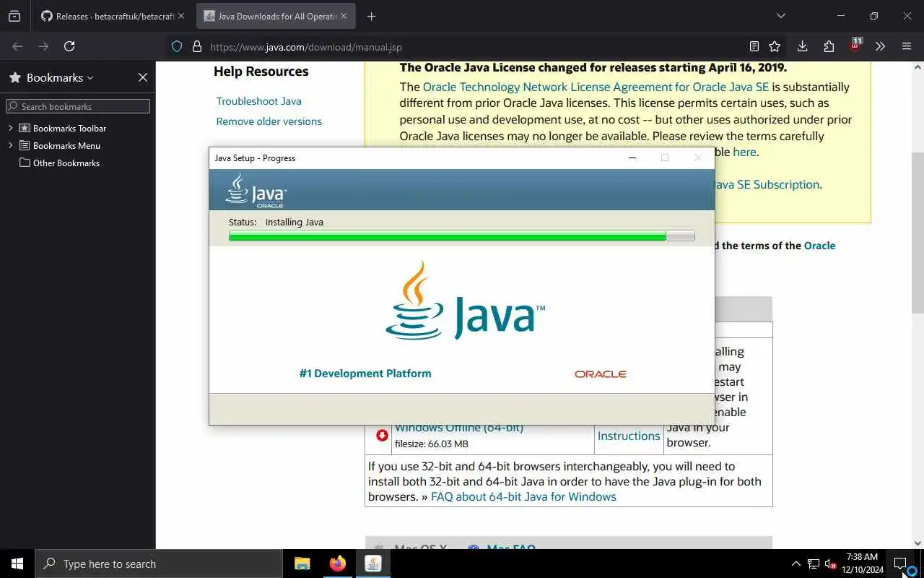Viewport: 924px width, 578px height.
Task: Close the Releases betacraftuk tab
Action: [180, 16]
